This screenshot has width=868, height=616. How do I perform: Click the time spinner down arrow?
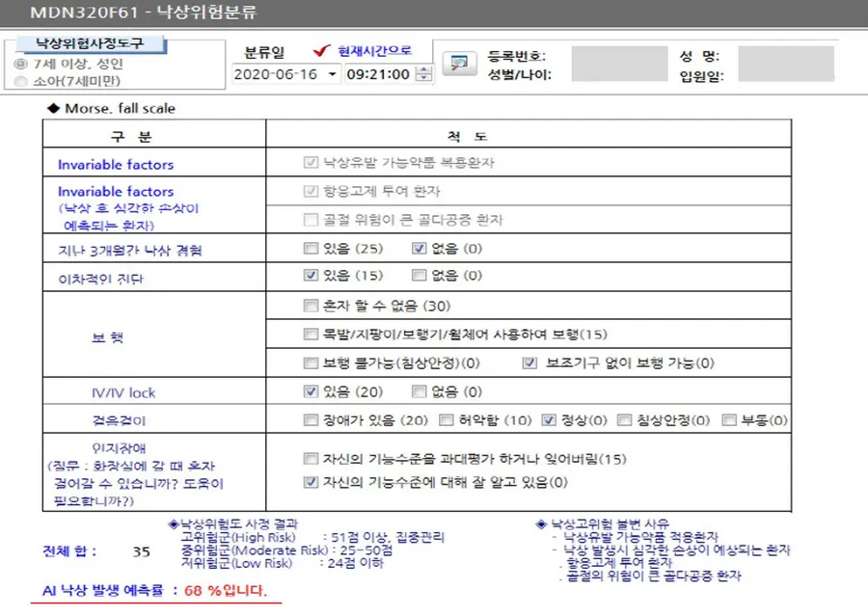[x=424, y=78]
